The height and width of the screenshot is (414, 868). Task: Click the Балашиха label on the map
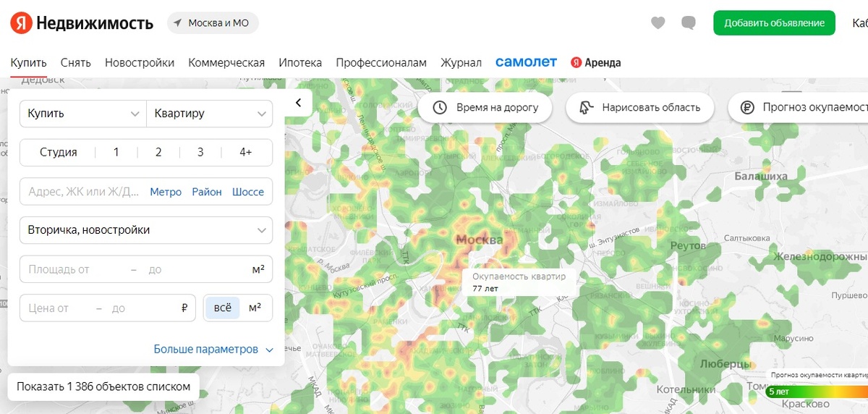coord(760,176)
